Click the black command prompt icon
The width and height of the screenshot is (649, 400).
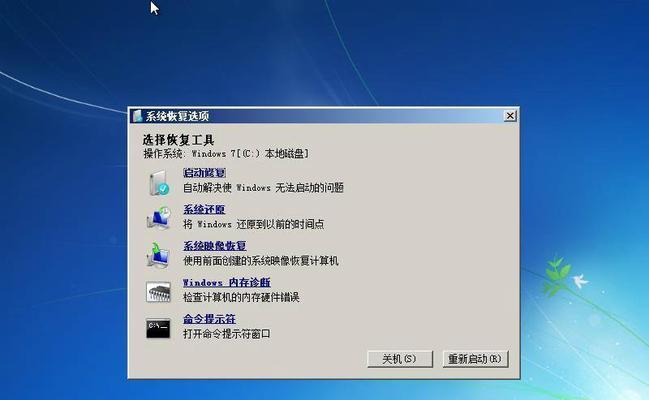pyautogui.click(x=158, y=328)
